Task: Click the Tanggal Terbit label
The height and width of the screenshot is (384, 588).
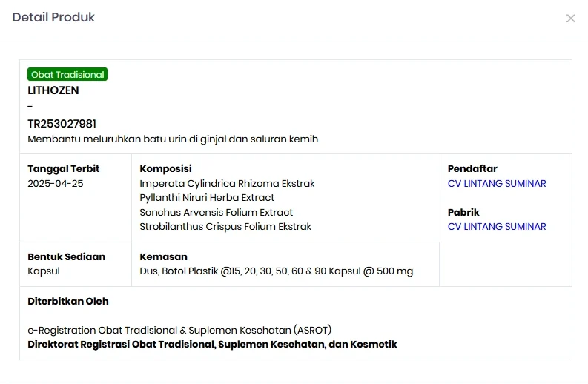Action: (64, 169)
